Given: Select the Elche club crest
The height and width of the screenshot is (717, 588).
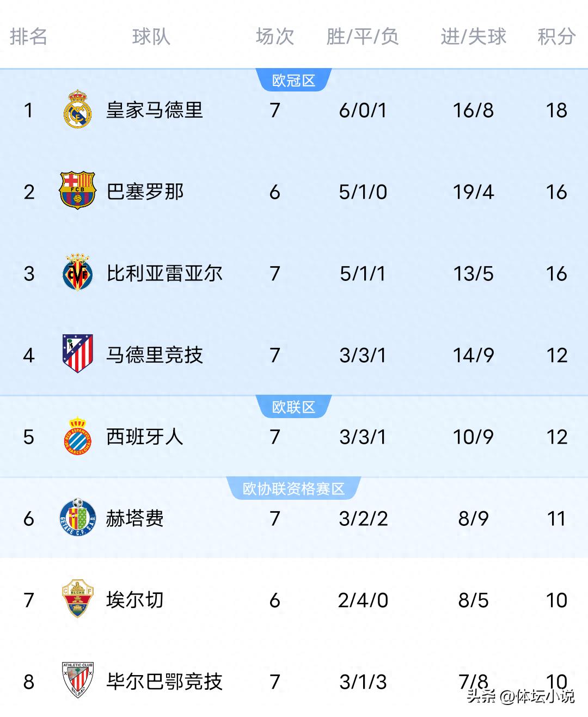Looking at the screenshot, I should (x=78, y=599).
